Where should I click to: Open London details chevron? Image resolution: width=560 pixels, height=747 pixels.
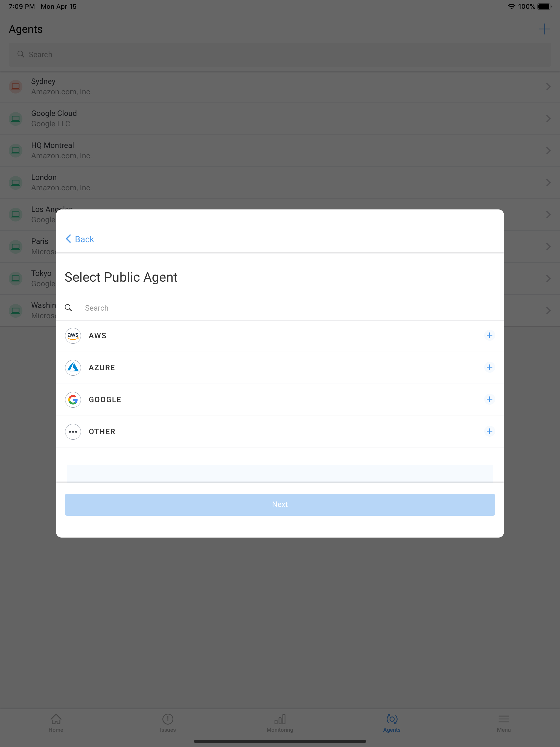pos(548,183)
